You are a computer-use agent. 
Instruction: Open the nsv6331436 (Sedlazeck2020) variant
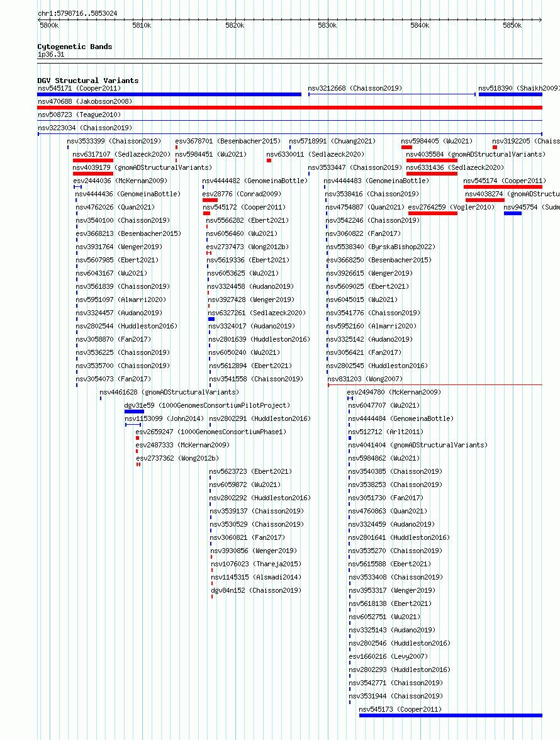455,167
